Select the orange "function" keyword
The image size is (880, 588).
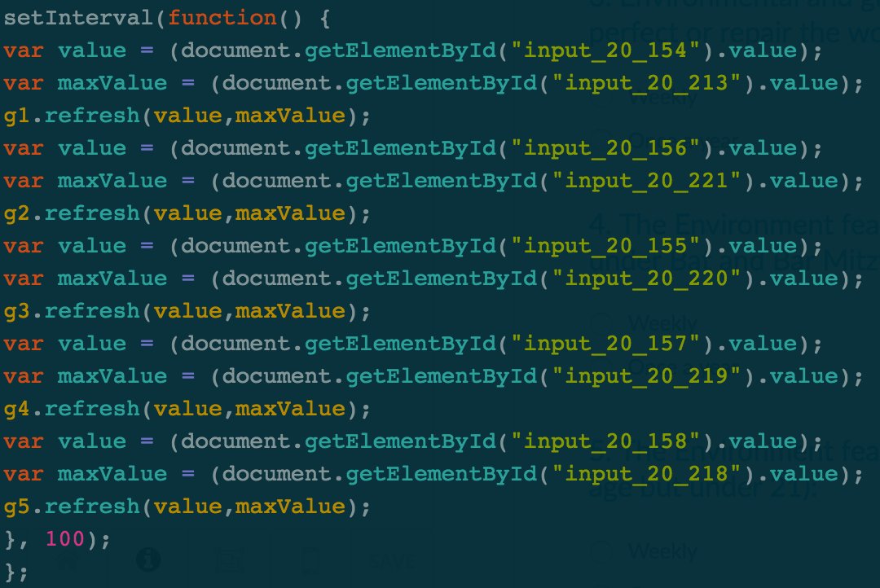pyautogui.click(x=222, y=18)
